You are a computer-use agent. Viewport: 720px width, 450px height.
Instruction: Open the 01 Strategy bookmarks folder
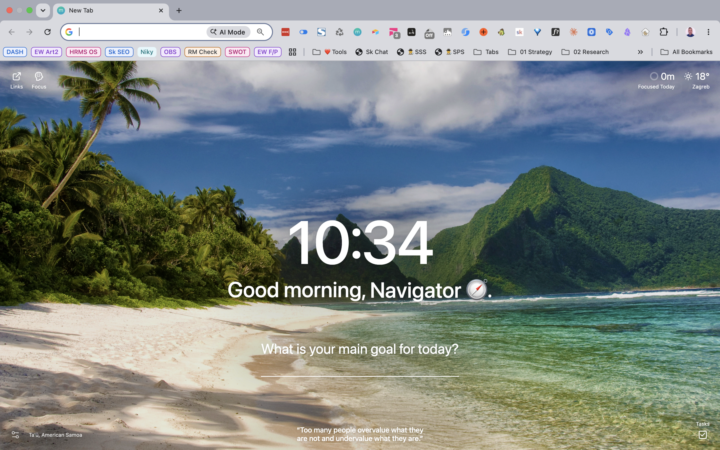pyautogui.click(x=530, y=52)
